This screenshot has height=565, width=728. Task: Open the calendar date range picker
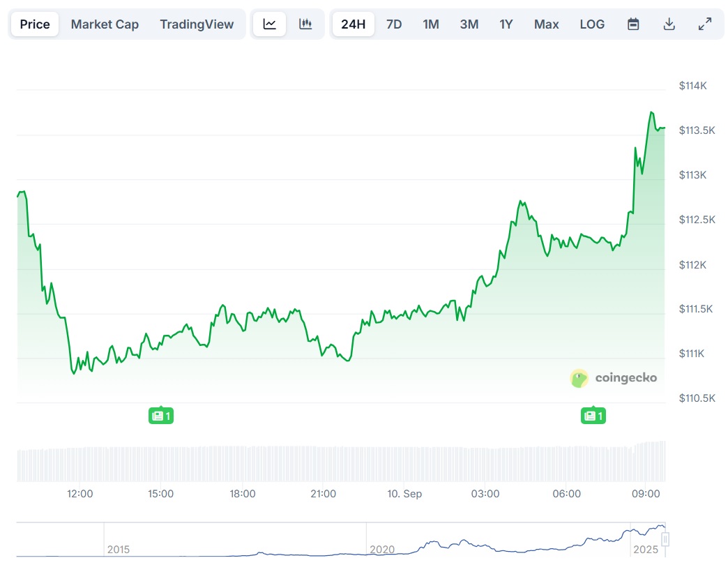(633, 24)
